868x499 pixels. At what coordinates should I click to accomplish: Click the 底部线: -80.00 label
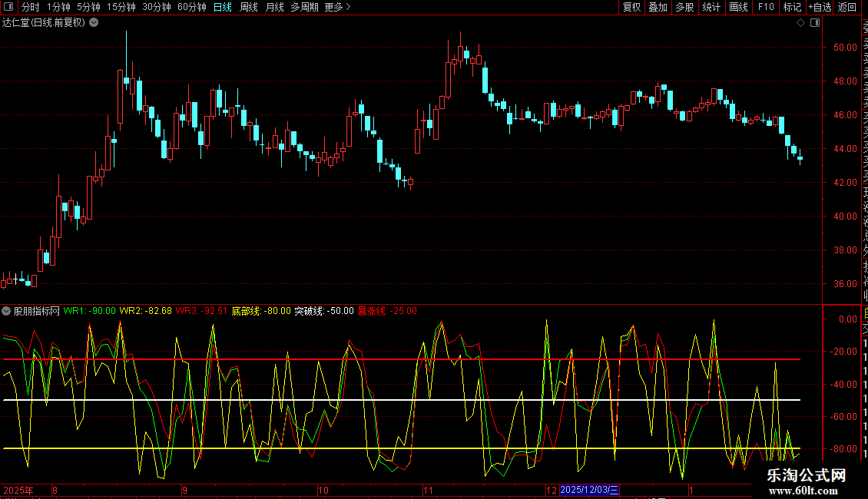260,311
